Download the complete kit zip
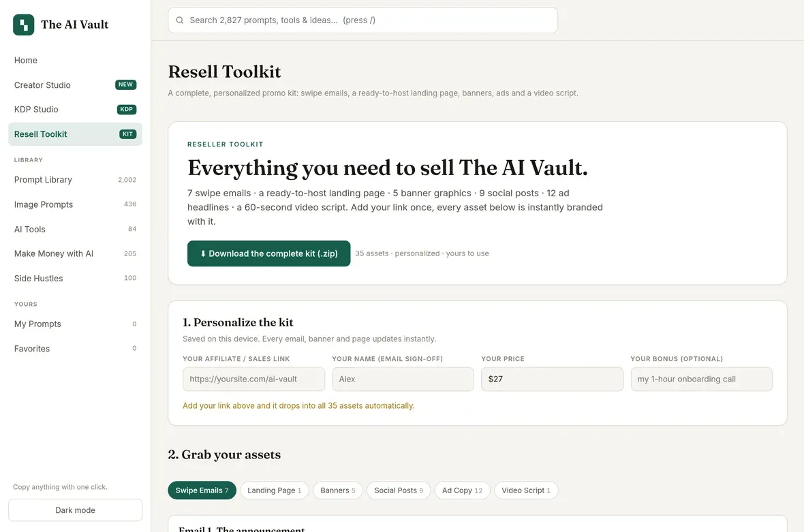 268,253
